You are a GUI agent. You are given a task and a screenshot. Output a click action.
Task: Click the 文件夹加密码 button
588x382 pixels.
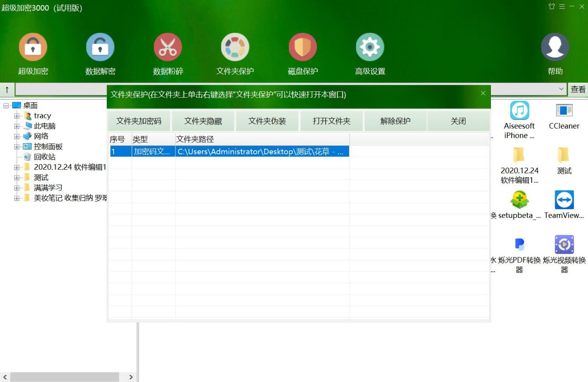pos(139,121)
